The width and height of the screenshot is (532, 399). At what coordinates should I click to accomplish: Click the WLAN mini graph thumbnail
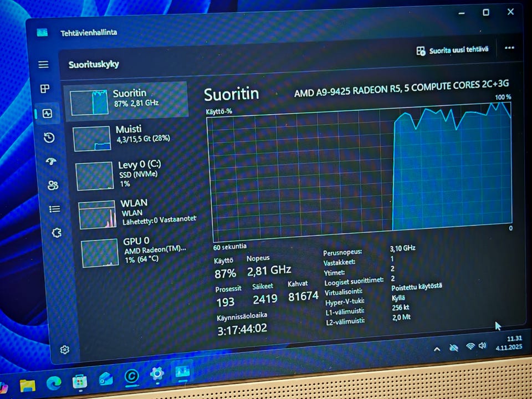[x=98, y=214]
